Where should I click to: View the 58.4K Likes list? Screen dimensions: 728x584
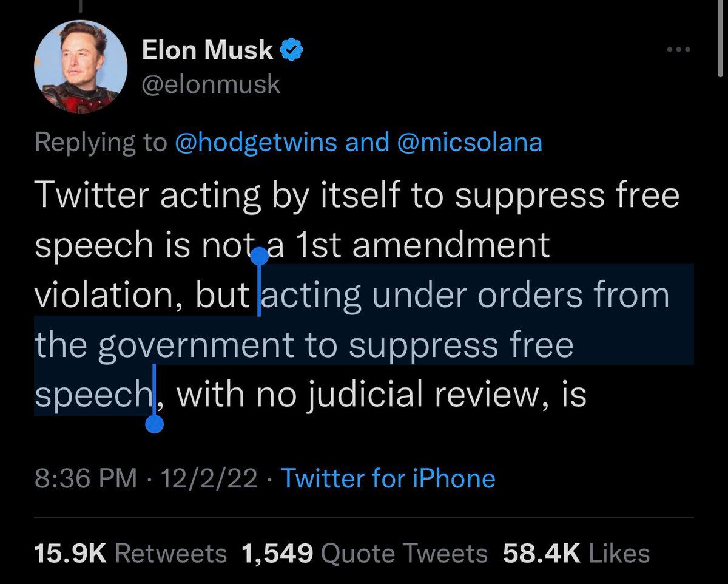pyautogui.click(x=576, y=553)
